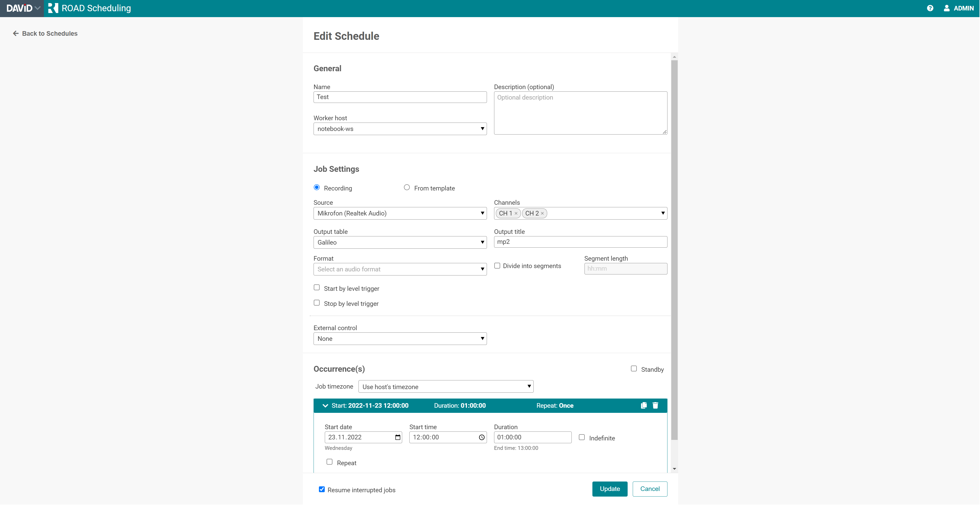Collapse the occurrence Start header chevron
980x505 pixels.
(325, 406)
